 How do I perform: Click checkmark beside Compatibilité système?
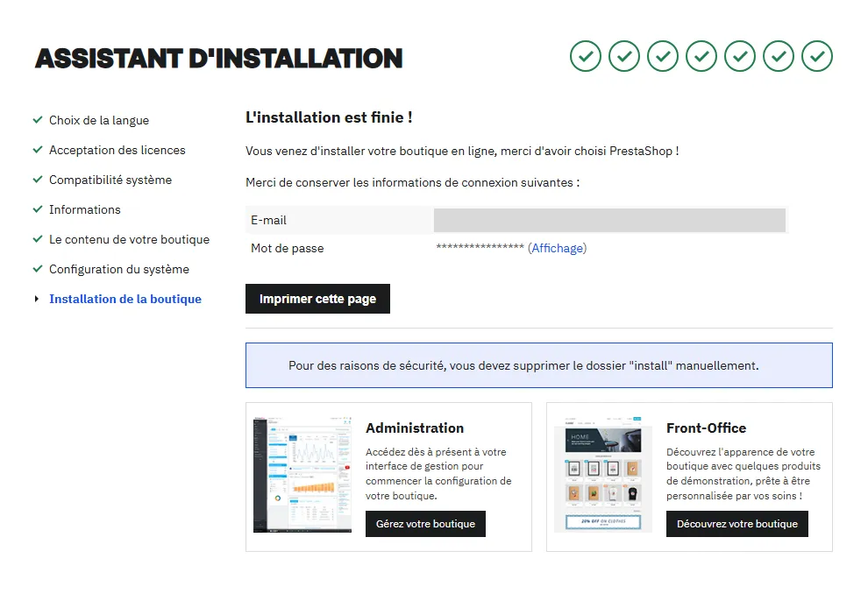(x=38, y=180)
